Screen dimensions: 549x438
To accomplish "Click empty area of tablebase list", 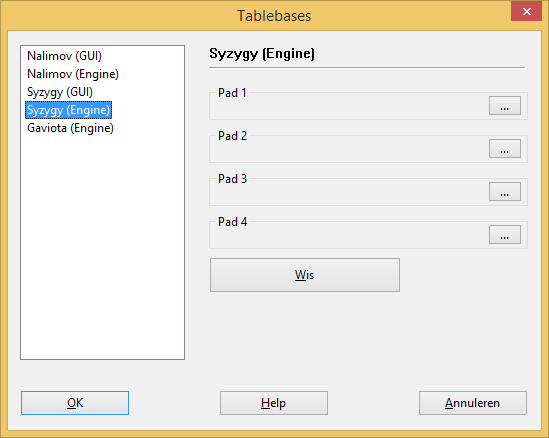I will 102,245.
